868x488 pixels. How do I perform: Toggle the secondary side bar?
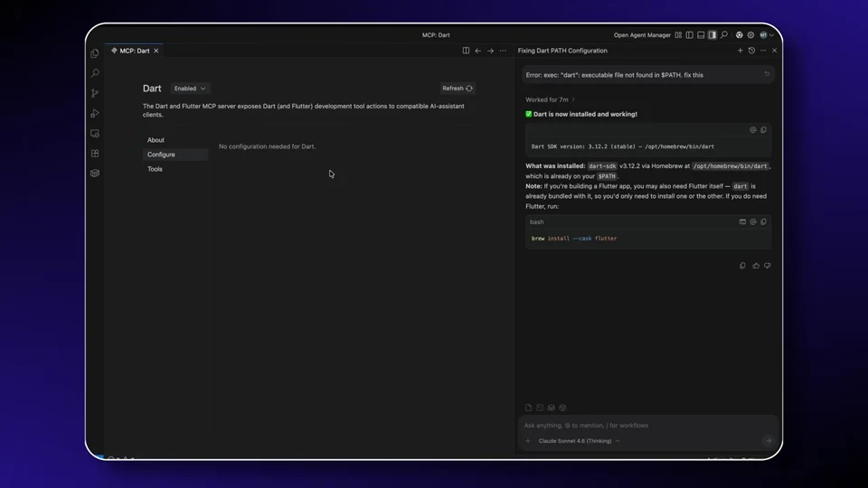coord(712,35)
